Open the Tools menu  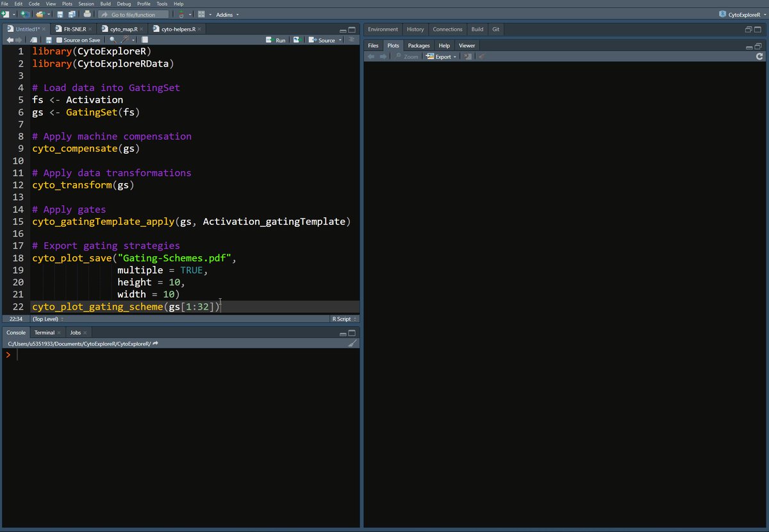pyautogui.click(x=162, y=4)
